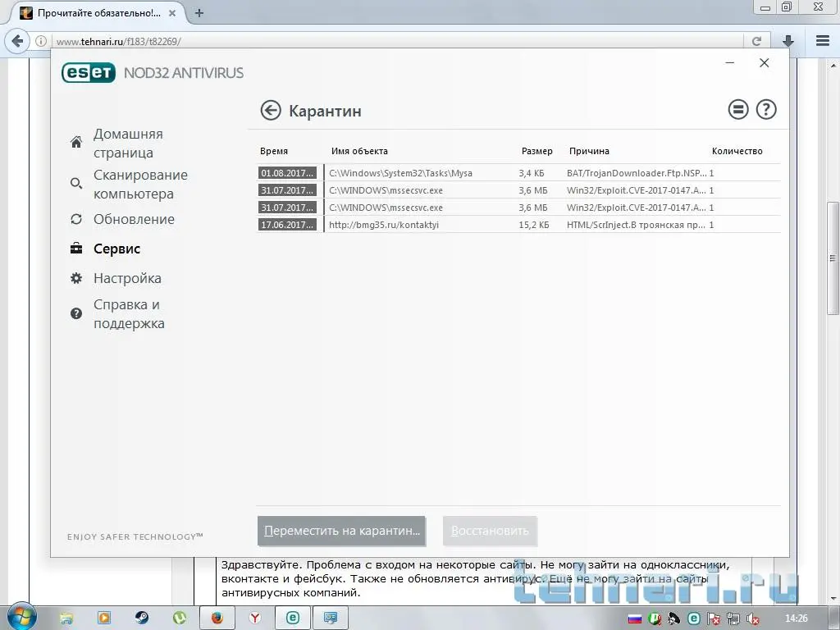Select the 01.08.2017 date cell

coord(288,173)
